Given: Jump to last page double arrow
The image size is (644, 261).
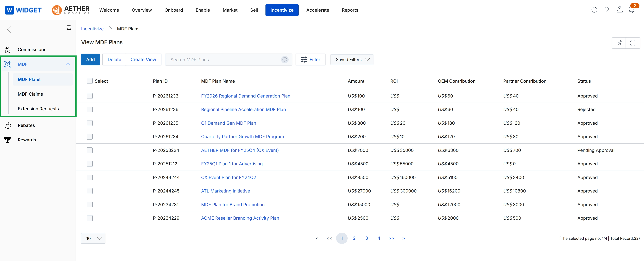Looking at the screenshot, I should (391, 238).
